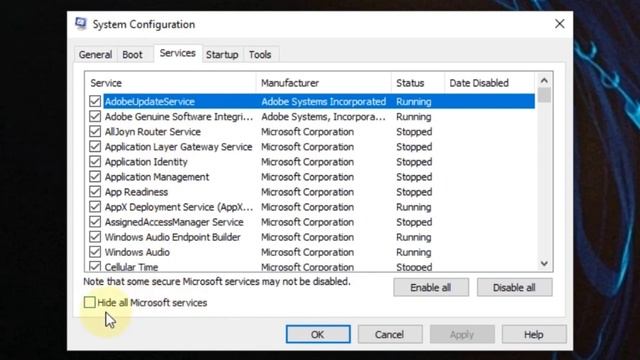The height and width of the screenshot is (360, 640).
Task: Click the Cancel button
Action: tap(390, 335)
